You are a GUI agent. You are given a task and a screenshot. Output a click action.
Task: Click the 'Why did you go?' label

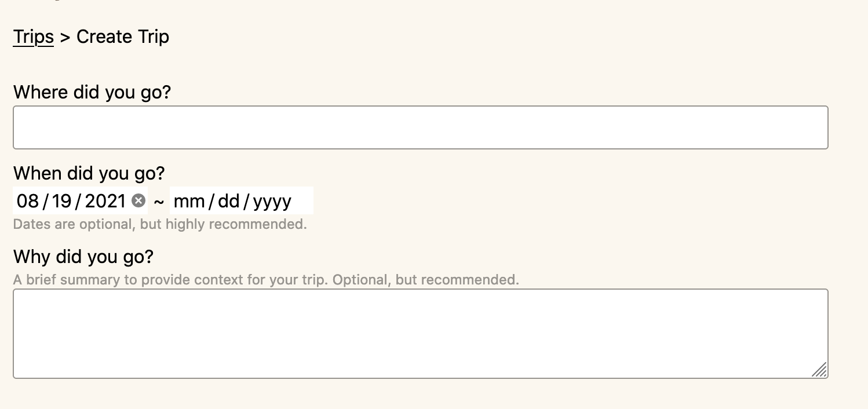coord(83,256)
